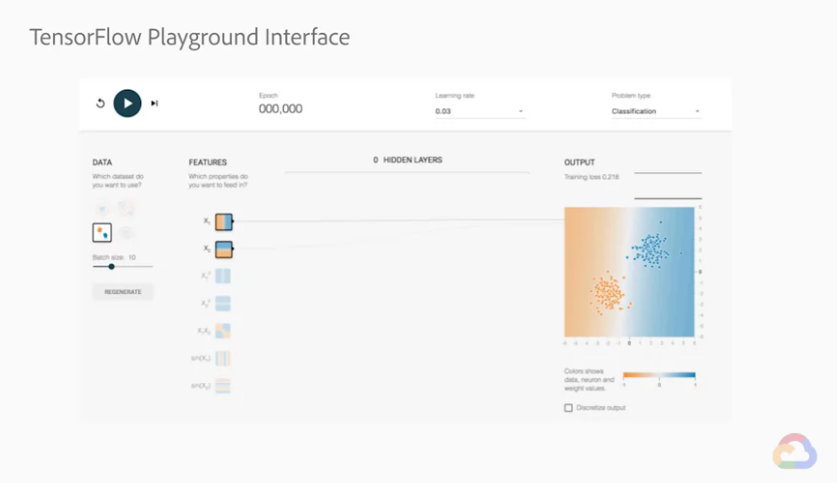Click the Batch size slider handle
Screen dimensions: 837x483
pos(112,266)
